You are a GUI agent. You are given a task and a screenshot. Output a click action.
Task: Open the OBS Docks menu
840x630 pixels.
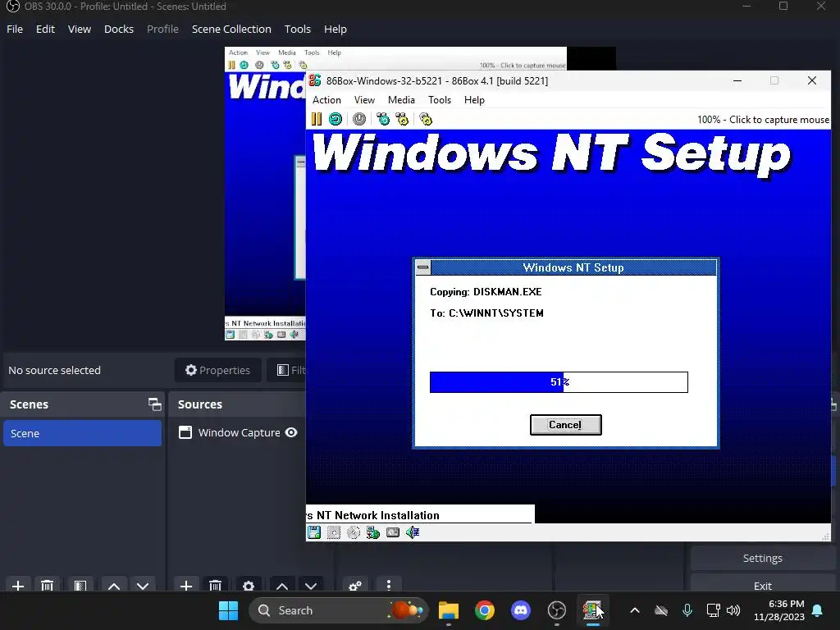pos(119,29)
